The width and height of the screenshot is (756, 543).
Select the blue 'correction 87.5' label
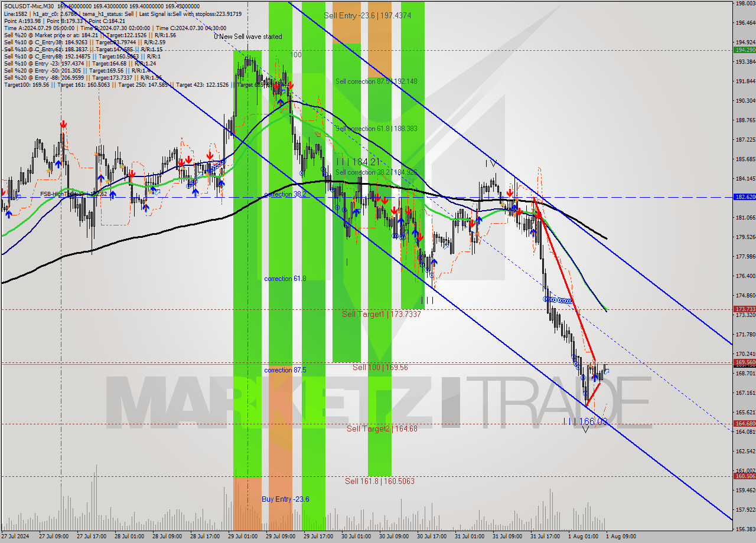point(285,370)
